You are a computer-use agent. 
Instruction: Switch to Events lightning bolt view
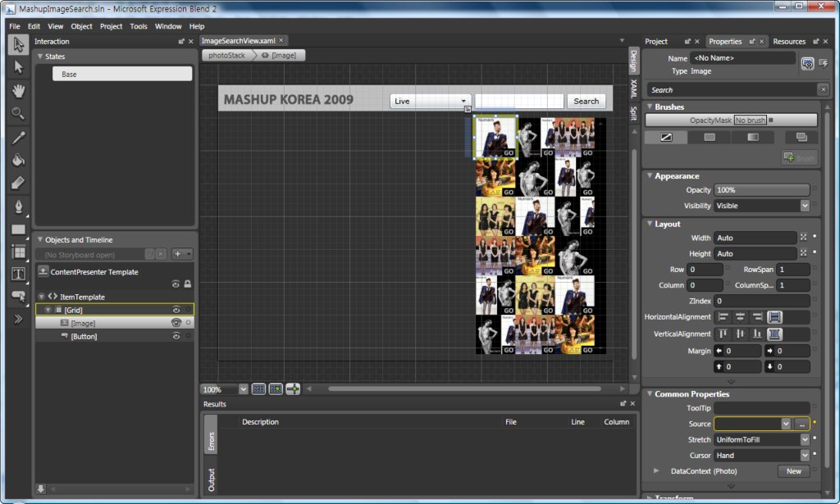[x=823, y=64]
